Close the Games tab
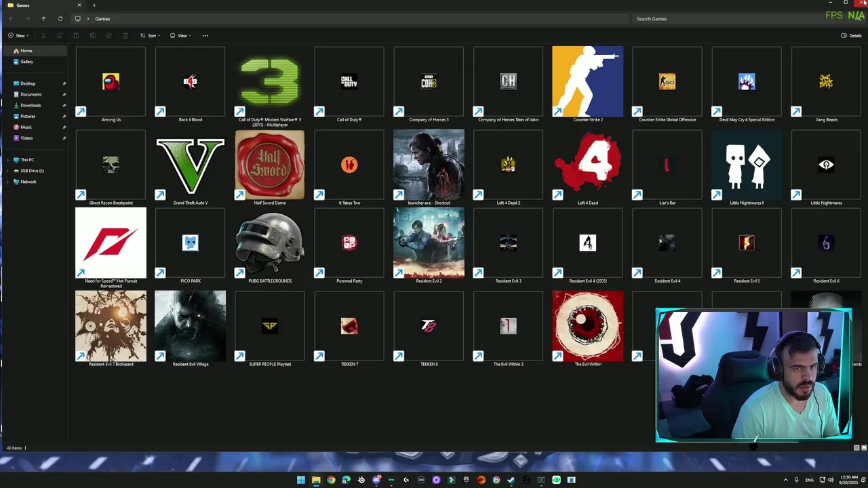This screenshot has width=868, height=488. (x=79, y=5)
